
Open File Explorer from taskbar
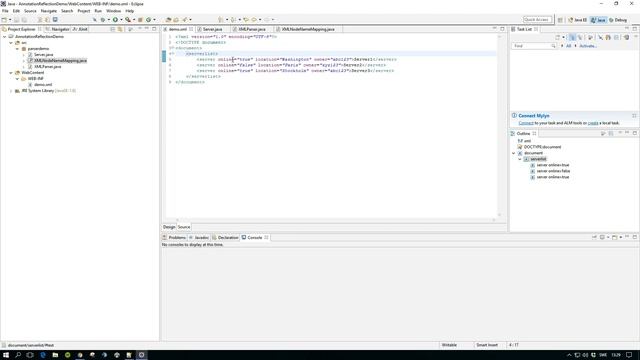tap(55, 355)
